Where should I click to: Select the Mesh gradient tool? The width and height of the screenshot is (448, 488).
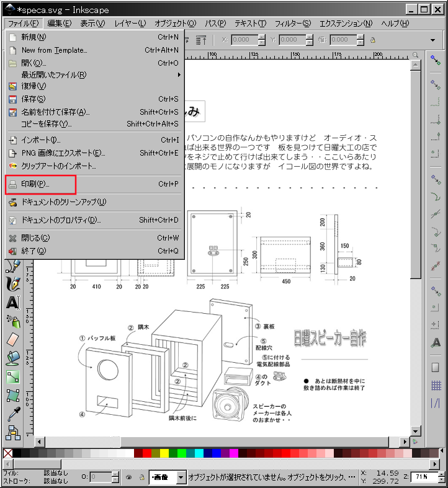pyautogui.click(x=13, y=396)
